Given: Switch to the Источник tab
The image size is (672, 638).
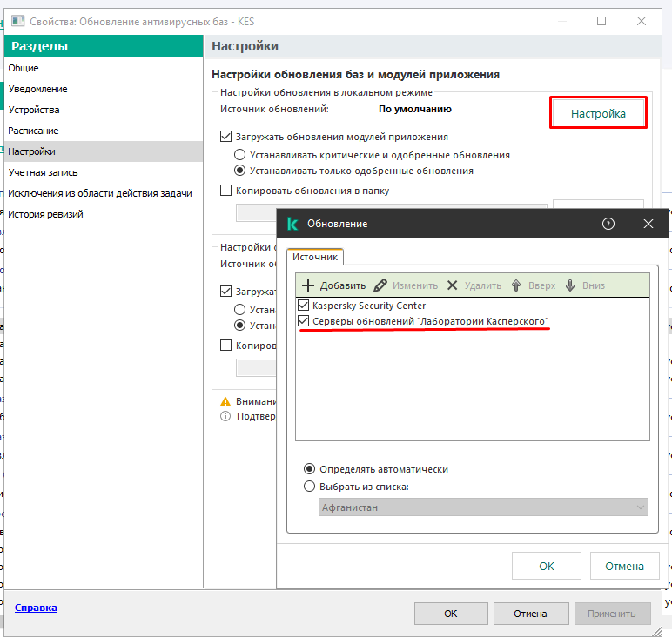Looking at the screenshot, I should point(315,257).
